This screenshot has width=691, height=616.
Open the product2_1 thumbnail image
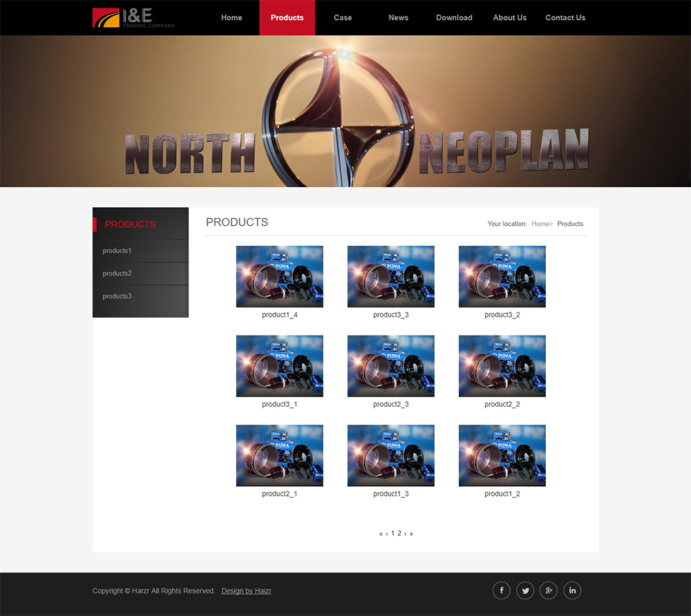tap(279, 456)
